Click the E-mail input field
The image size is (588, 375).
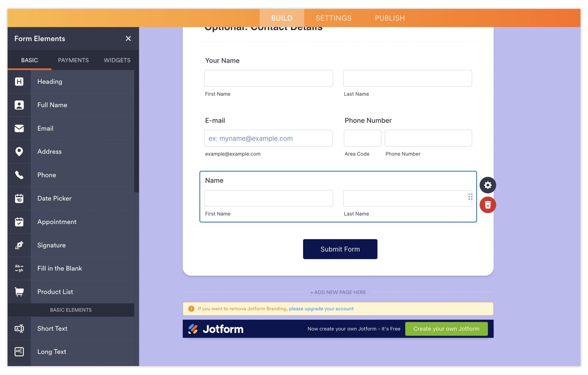pyautogui.click(x=268, y=138)
